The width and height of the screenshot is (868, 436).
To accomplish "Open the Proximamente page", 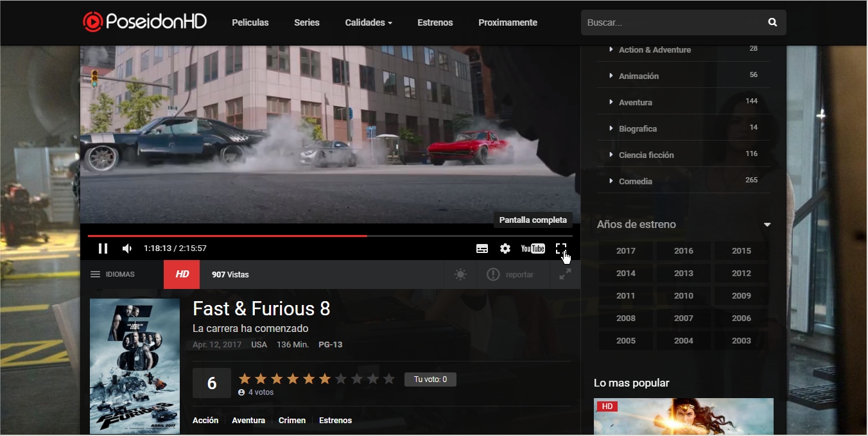I will [508, 22].
